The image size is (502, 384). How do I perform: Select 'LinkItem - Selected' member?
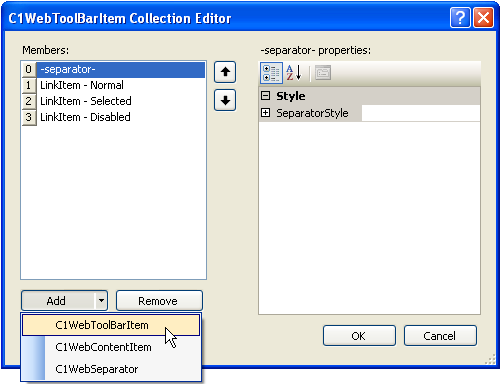tap(121, 101)
